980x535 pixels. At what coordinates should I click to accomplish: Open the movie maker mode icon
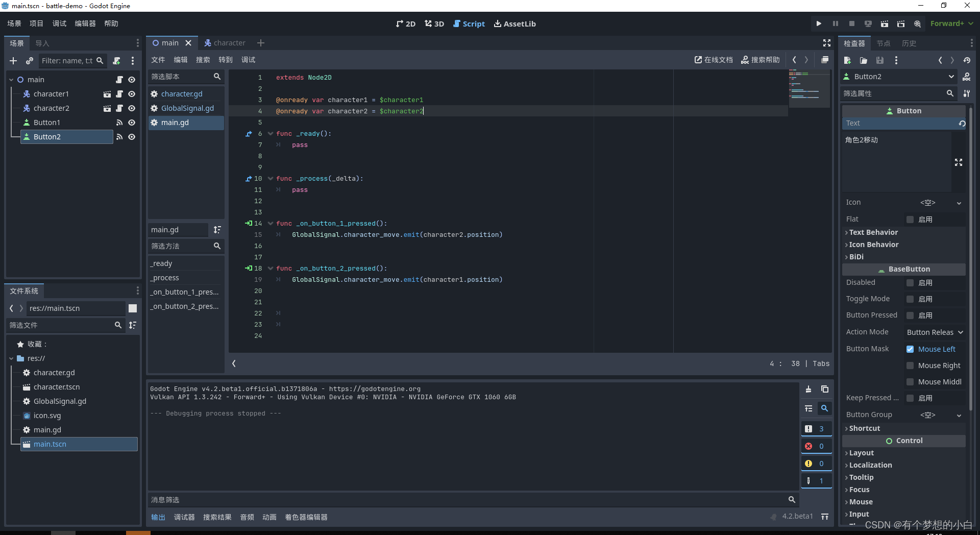(x=917, y=23)
